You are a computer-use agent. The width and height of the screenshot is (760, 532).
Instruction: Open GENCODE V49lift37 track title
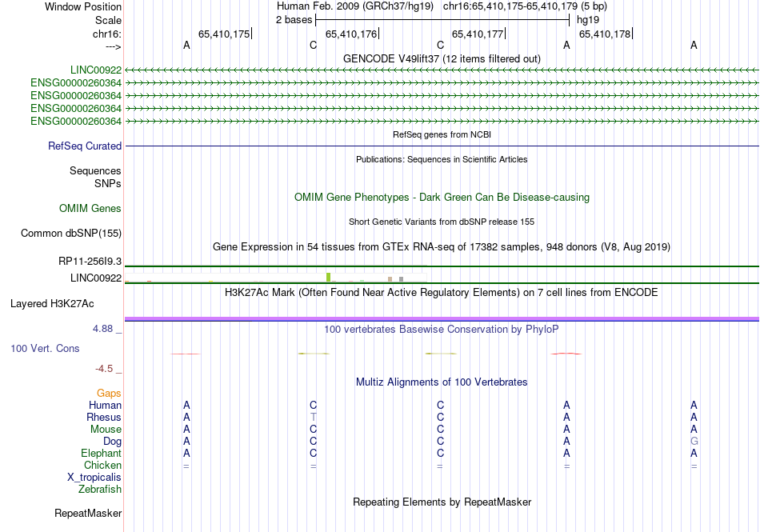pos(442,58)
